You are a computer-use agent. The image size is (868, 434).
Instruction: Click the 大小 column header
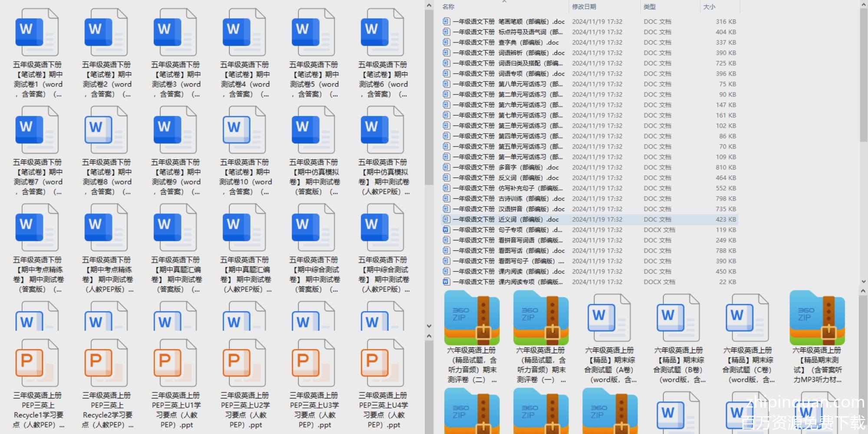click(709, 7)
